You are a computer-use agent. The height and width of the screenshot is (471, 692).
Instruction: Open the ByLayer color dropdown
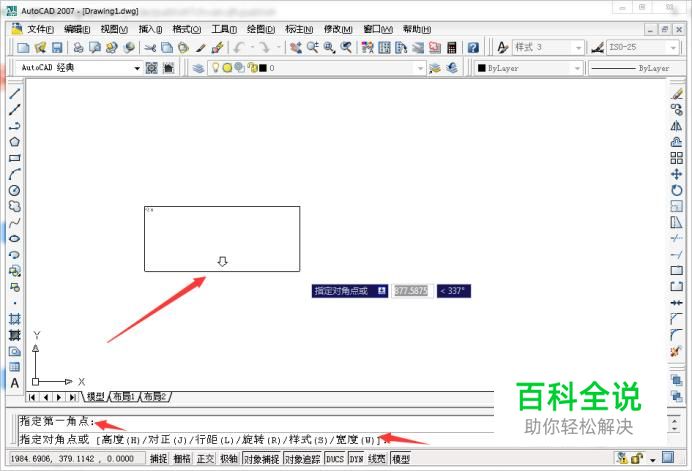(x=577, y=68)
